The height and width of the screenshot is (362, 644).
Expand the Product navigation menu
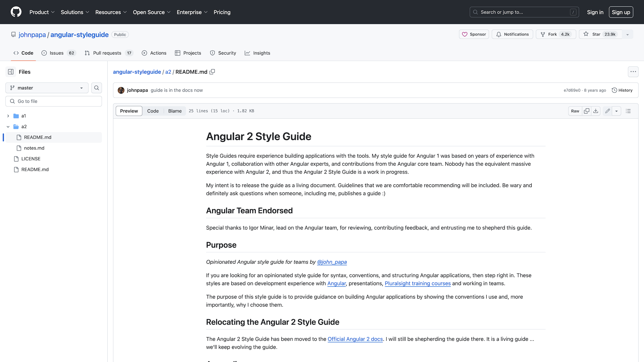[x=42, y=12]
